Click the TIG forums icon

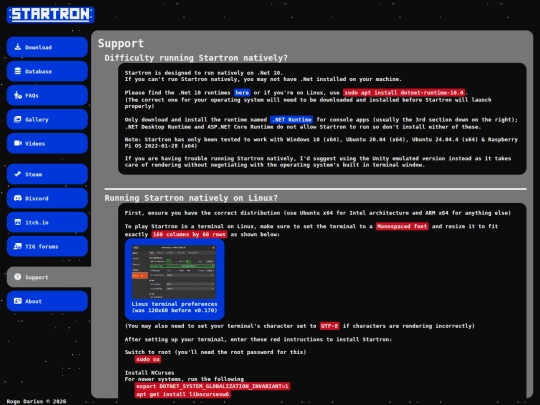point(18,246)
